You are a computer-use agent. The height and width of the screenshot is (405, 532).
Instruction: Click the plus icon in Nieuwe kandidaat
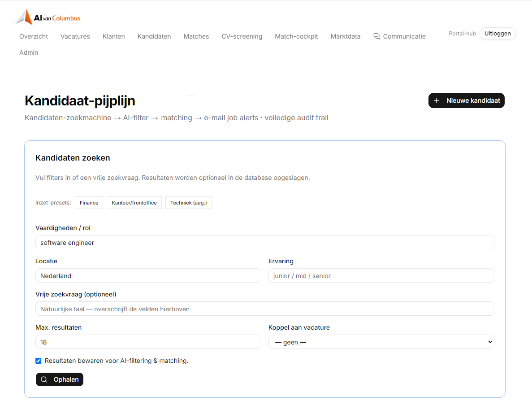click(x=437, y=100)
